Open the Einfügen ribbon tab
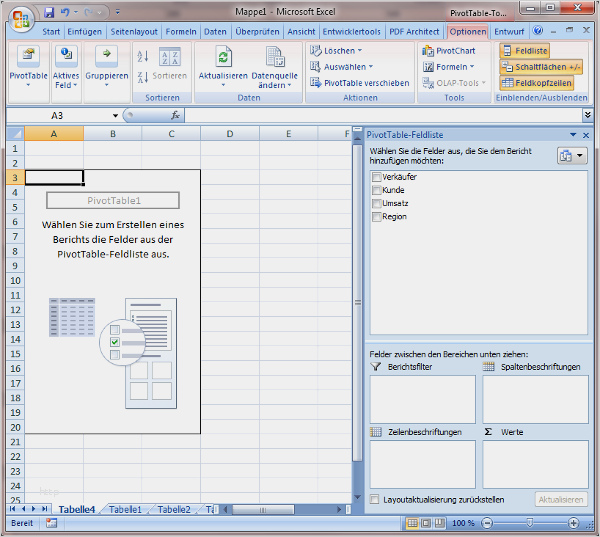Image resolution: width=600 pixels, height=537 pixels. (85, 32)
